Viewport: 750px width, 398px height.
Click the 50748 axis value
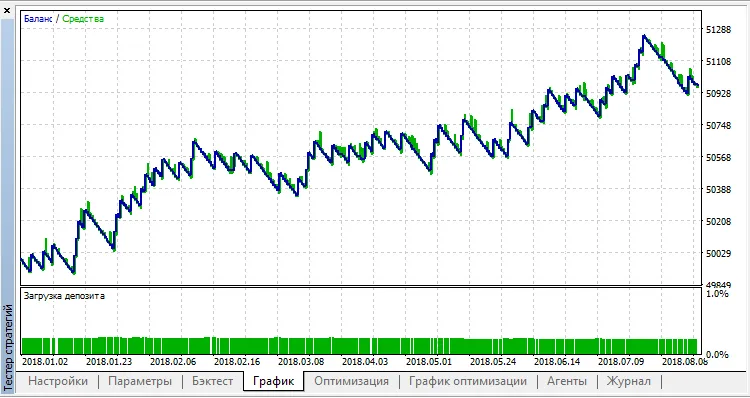719,126
